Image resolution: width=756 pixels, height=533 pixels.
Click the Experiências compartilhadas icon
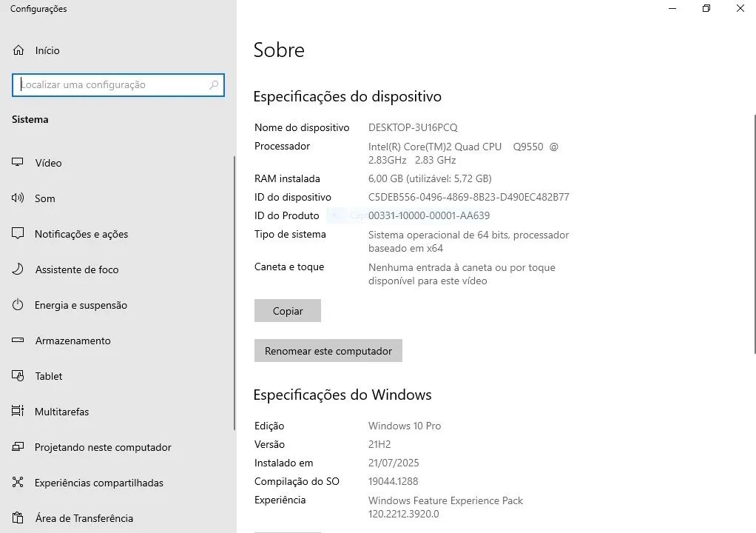pos(17,483)
